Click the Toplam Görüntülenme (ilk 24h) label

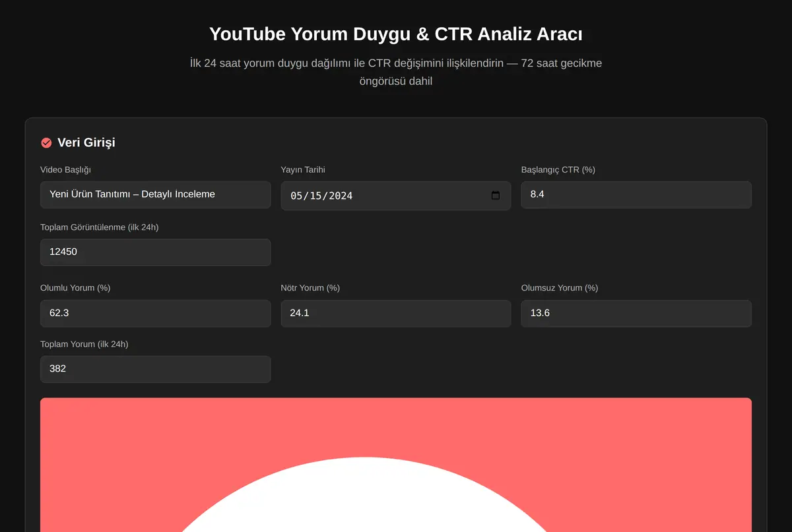100,227
